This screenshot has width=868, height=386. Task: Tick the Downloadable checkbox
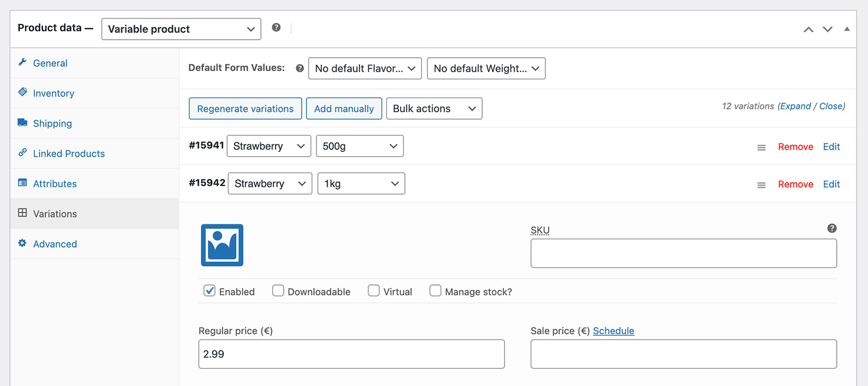[x=278, y=291]
